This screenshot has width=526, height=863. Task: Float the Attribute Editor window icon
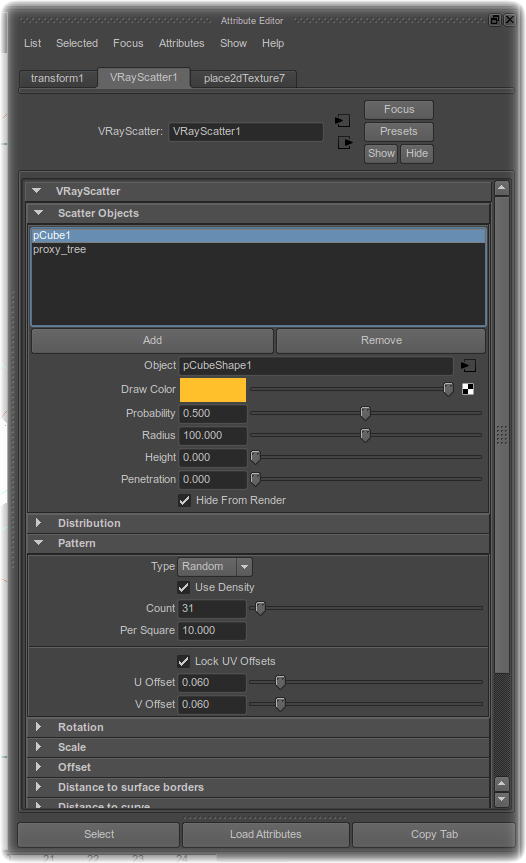pos(495,20)
